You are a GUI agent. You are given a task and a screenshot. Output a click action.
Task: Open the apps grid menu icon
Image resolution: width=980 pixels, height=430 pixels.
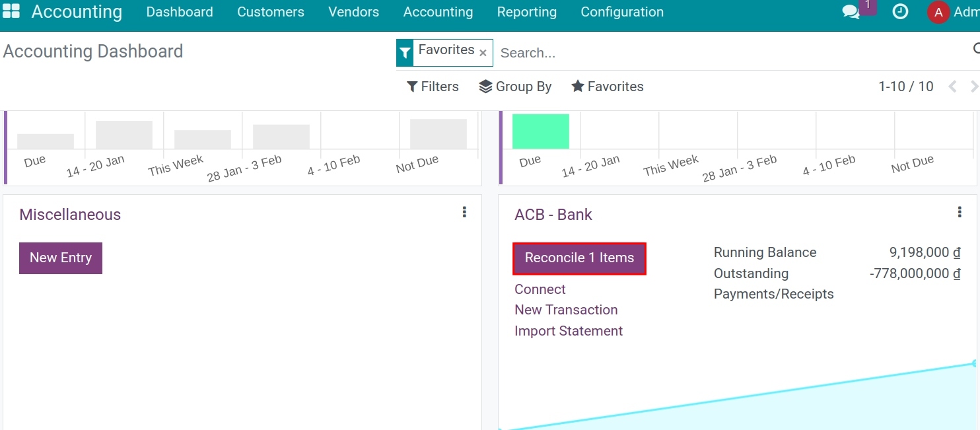click(x=11, y=11)
